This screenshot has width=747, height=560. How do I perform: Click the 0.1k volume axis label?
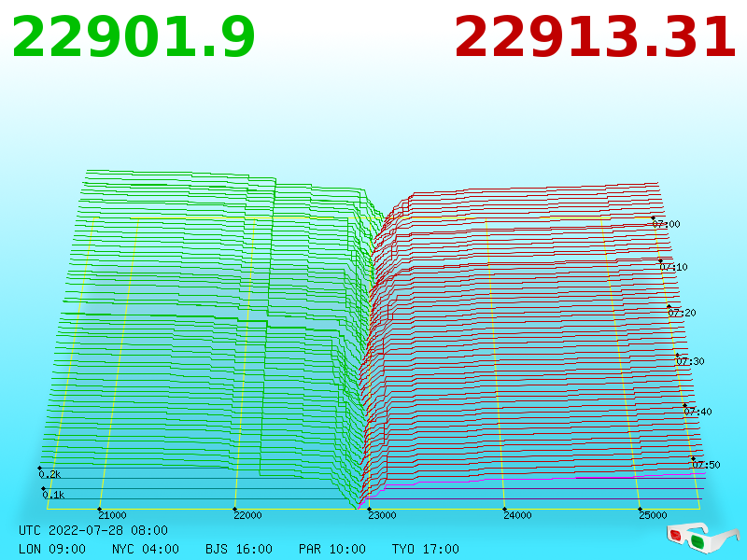53,495
